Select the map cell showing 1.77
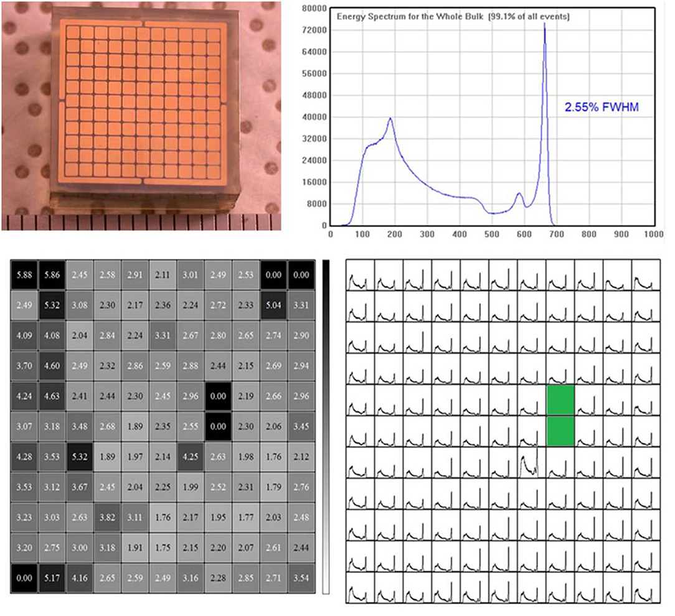Screen dimensions: 675x616 click(246, 517)
